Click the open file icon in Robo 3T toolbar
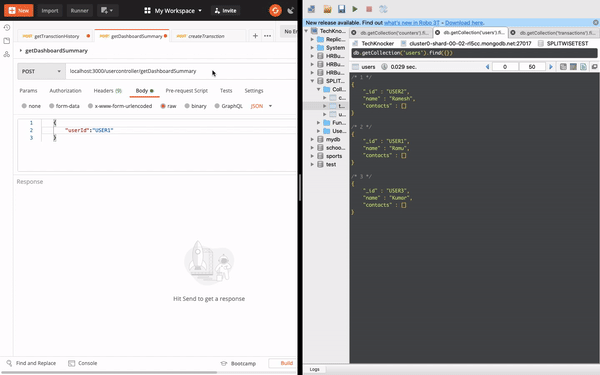The image size is (600, 375). click(x=327, y=9)
